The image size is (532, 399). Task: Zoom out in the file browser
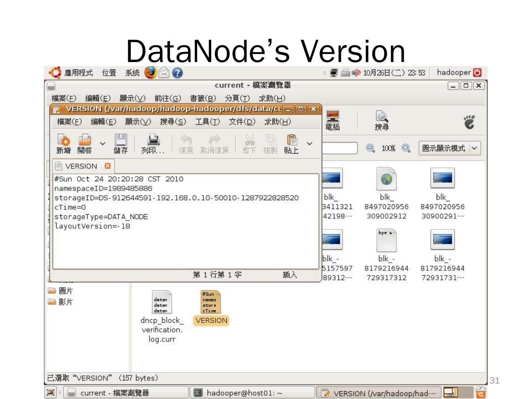coord(370,148)
